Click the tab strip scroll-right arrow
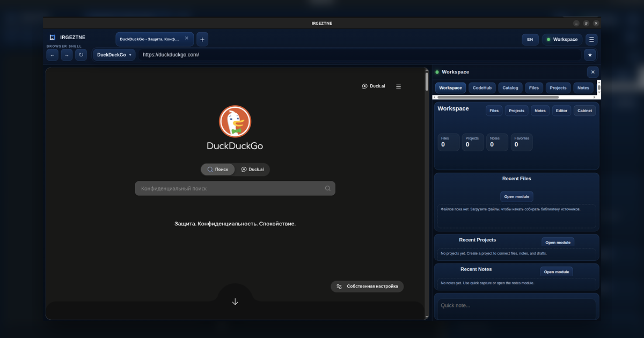Image resolution: width=644 pixels, height=338 pixels. (x=594, y=97)
